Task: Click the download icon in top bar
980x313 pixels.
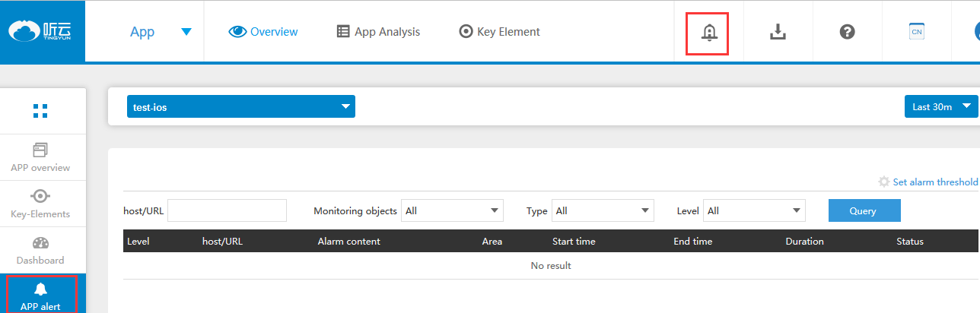Action: pyautogui.click(x=778, y=32)
